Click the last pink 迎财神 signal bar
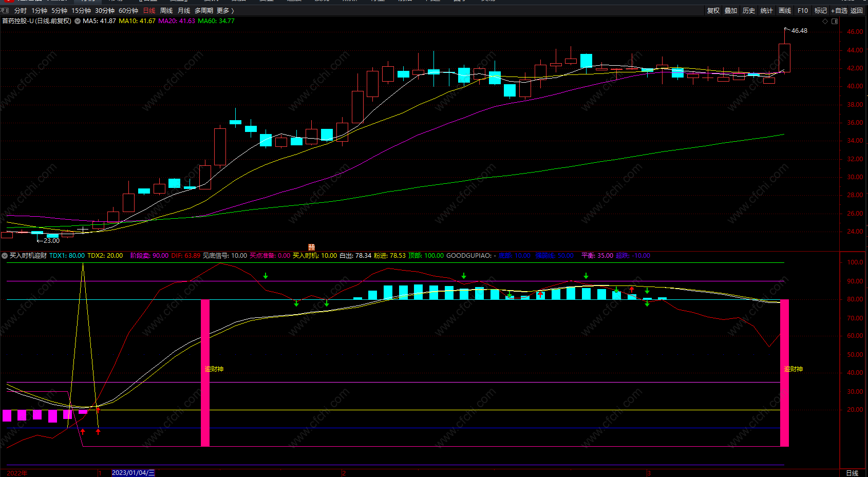 tap(784, 373)
